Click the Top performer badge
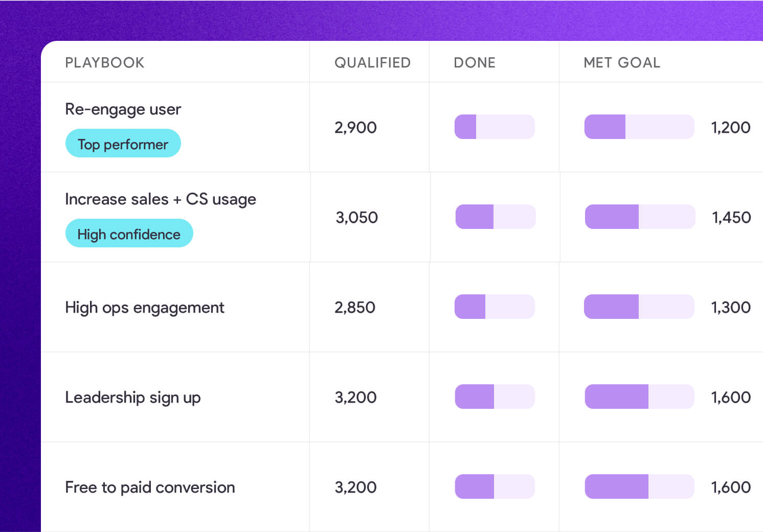 pyautogui.click(x=123, y=144)
